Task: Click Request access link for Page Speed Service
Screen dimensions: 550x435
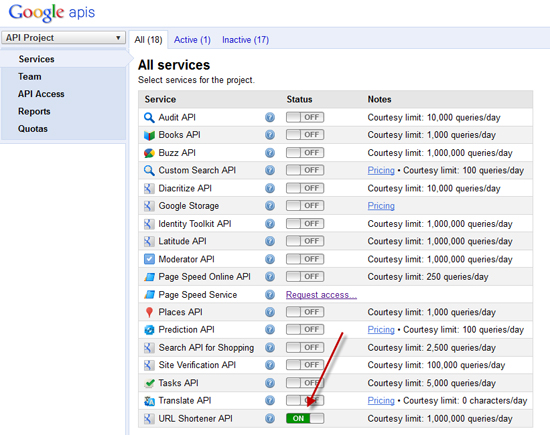Action: 321,295
